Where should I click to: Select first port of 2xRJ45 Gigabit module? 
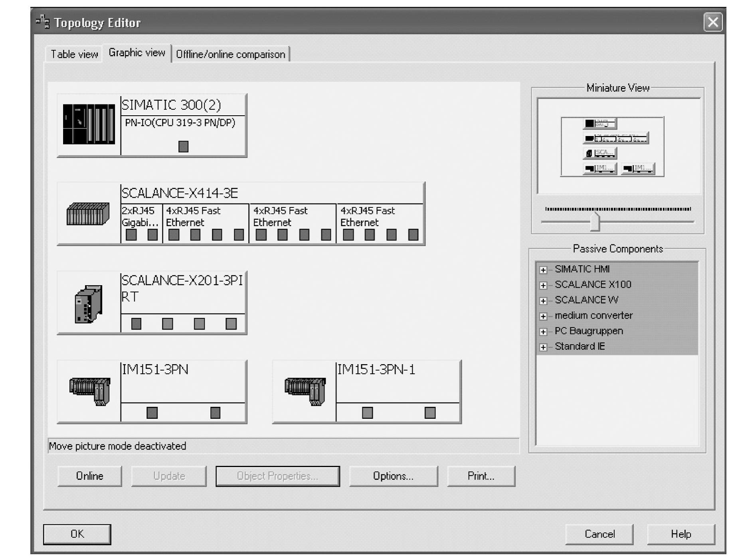(131, 235)
